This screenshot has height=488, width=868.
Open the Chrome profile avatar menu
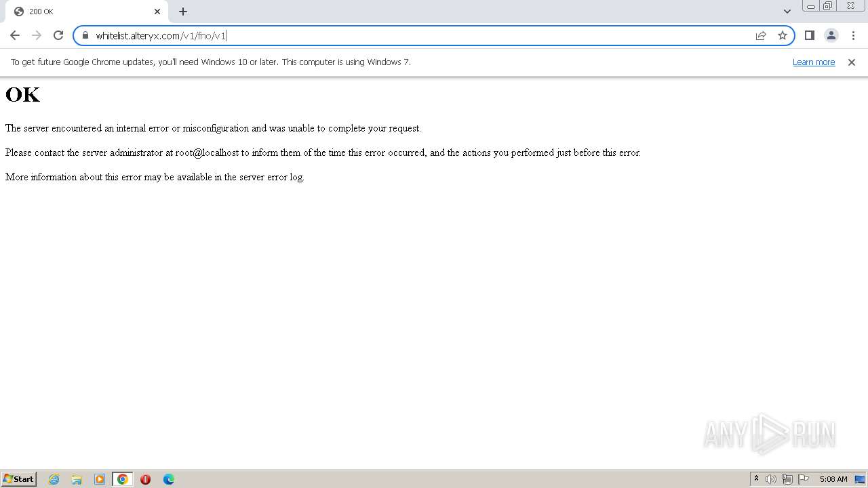(x=831, y=35)
